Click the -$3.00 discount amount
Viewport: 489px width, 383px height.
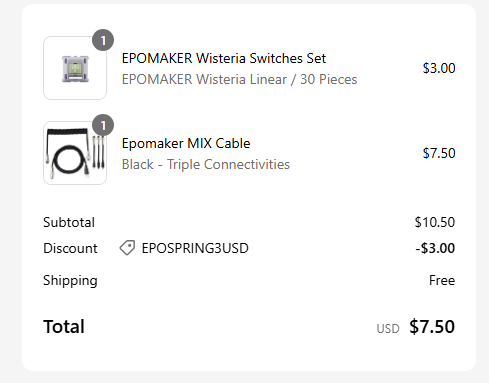point(435,248)
